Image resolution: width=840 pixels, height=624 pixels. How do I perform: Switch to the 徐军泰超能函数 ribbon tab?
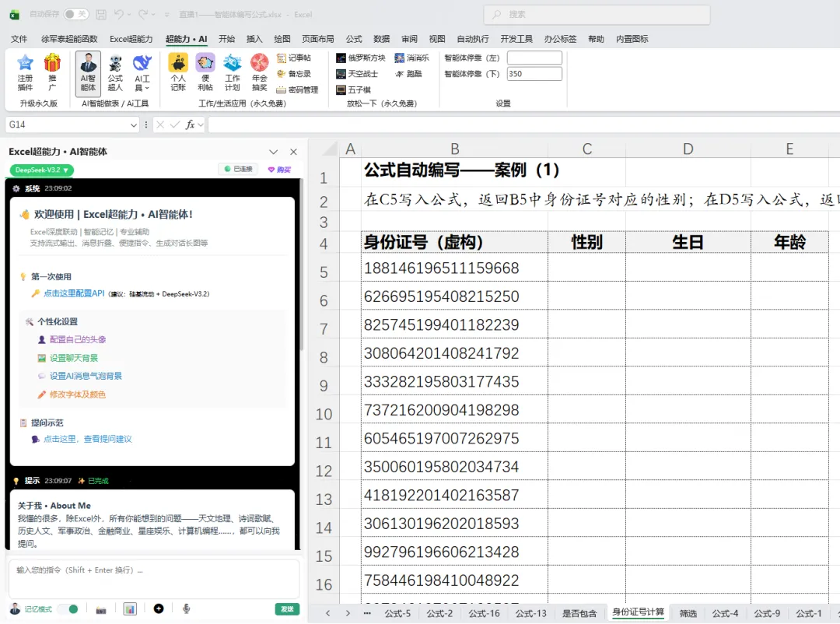[69, 39]
